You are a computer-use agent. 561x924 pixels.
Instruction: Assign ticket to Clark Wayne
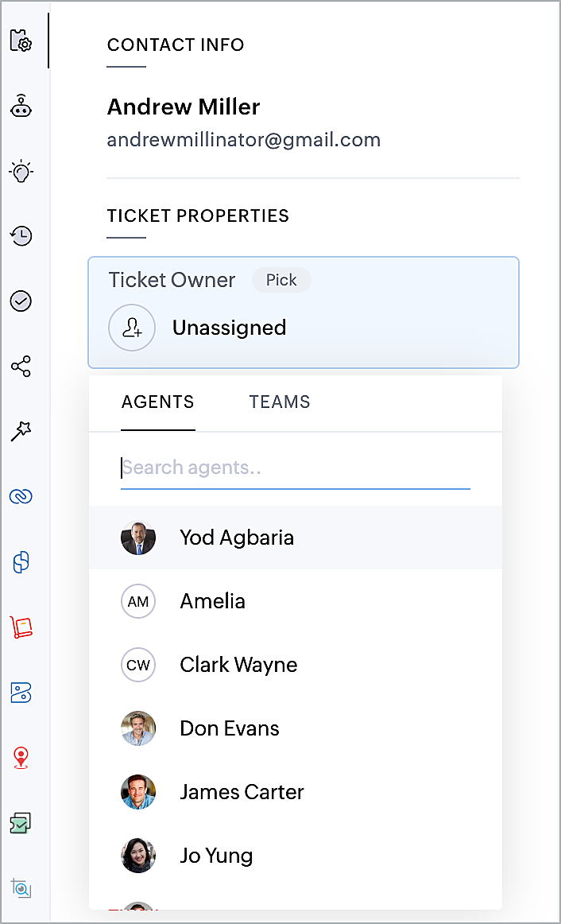click(296, 665)
